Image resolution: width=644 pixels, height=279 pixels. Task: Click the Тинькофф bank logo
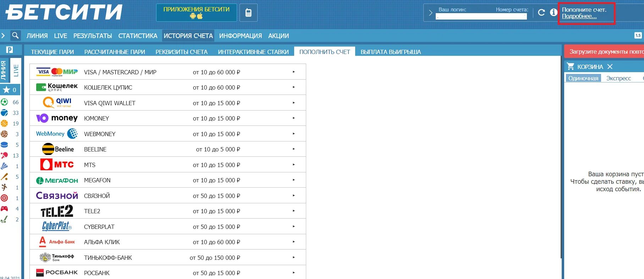pos(57,257)
